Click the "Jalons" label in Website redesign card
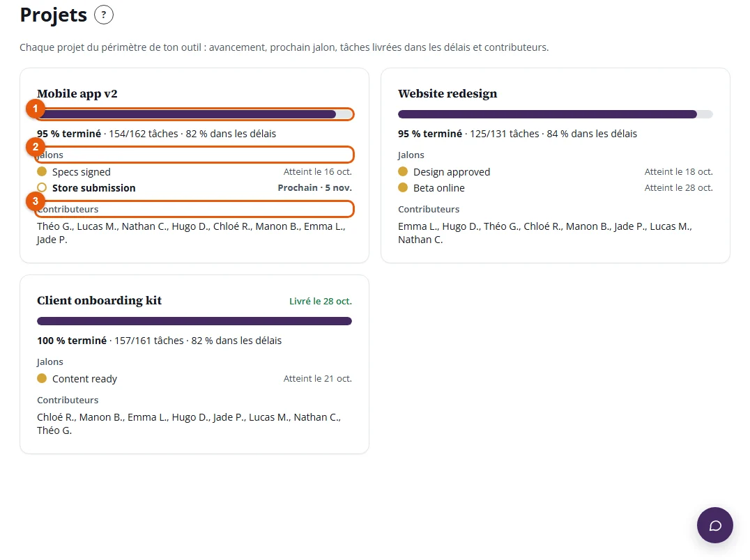This screenshot has height=560, width=750. point(411,155)
